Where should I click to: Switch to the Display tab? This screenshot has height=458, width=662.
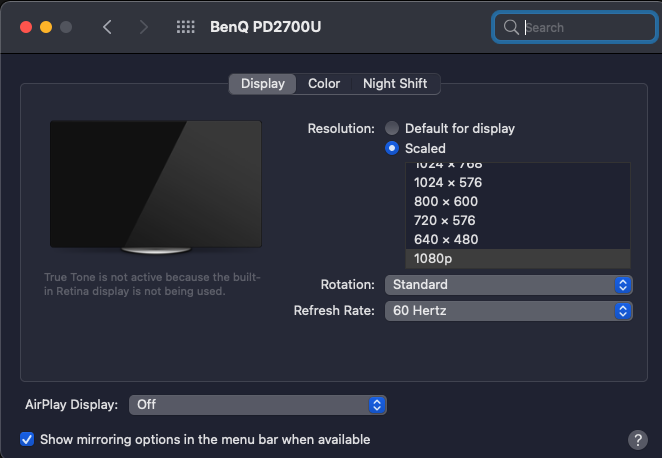[x=263, y=84]
